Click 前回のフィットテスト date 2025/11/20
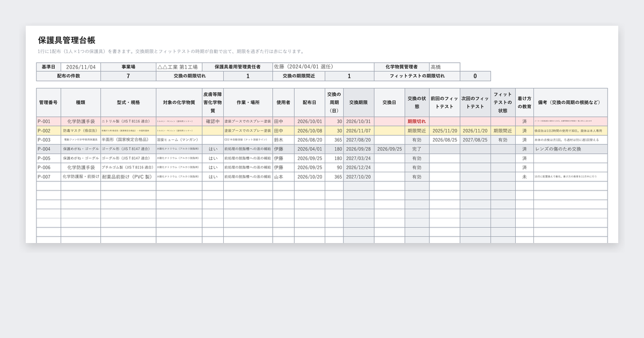Screen dimensions: 644x338 (x=444, y=131)
